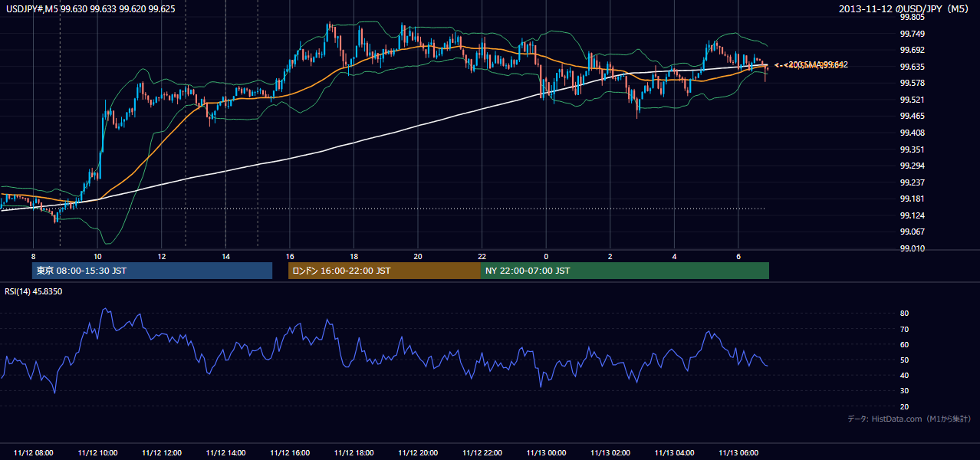
Task: Click the '2013-11-12 のUSD/JPY（M5）' heading
Action: (905, 9)
